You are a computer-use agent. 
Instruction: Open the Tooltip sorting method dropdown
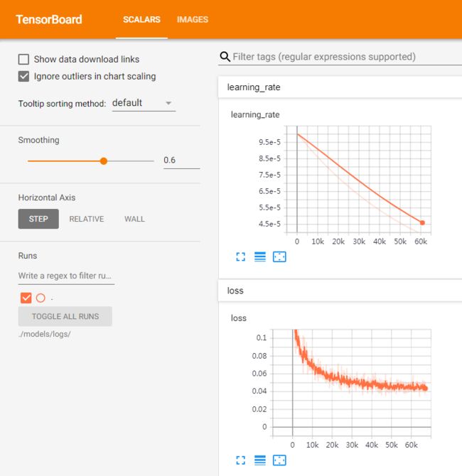pos(144,103)
